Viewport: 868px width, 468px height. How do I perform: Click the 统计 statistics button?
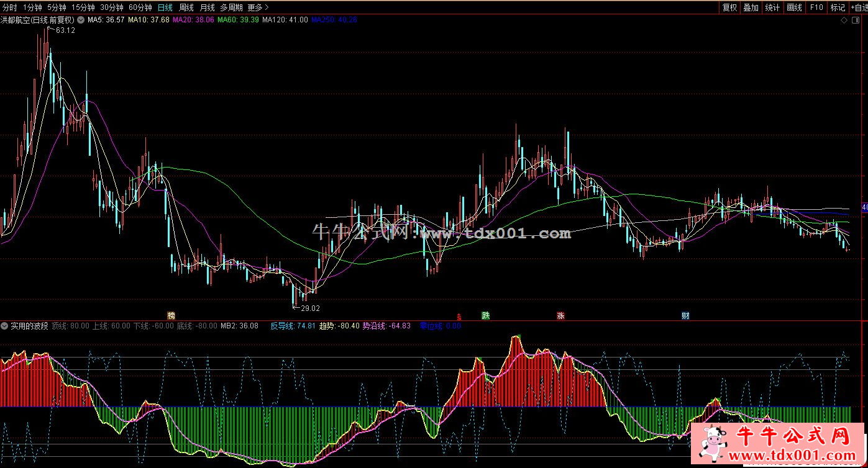click(x=773, y=7)
